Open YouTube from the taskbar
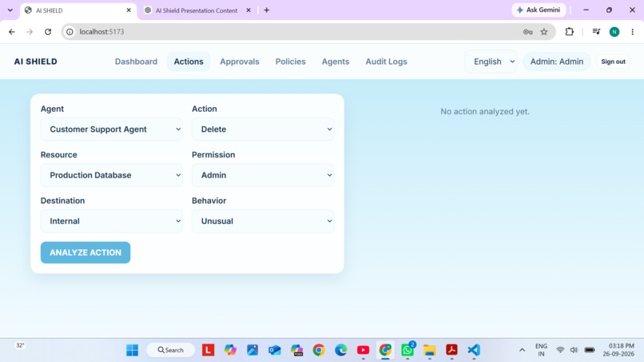Image resolution: width=644 pixels, height=362 pixels. [363, 350]
